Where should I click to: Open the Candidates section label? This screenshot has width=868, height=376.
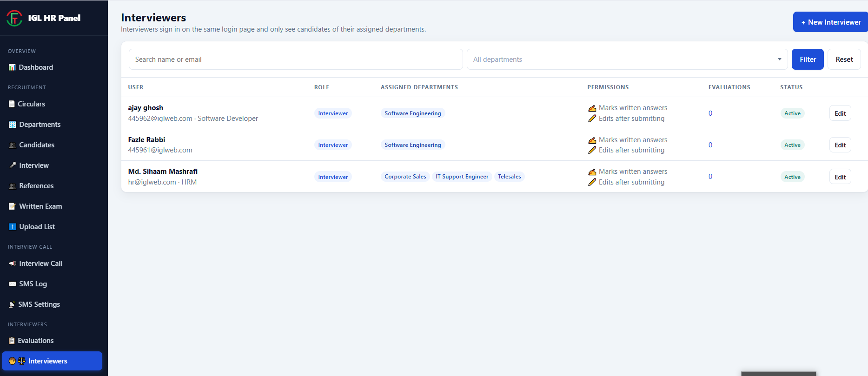pyautogui.click(x=37, y=145)
